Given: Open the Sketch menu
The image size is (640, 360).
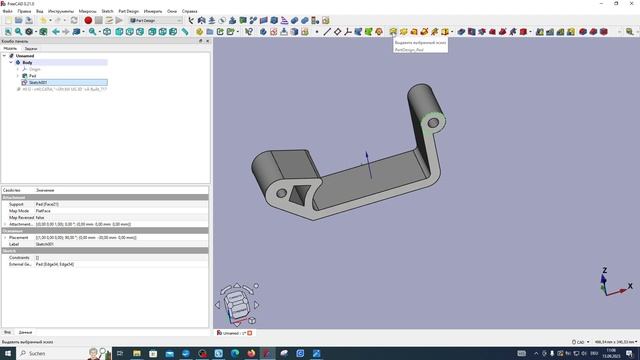Looking at the screenshot, I should pyautogui.click(x=107, y=11).
